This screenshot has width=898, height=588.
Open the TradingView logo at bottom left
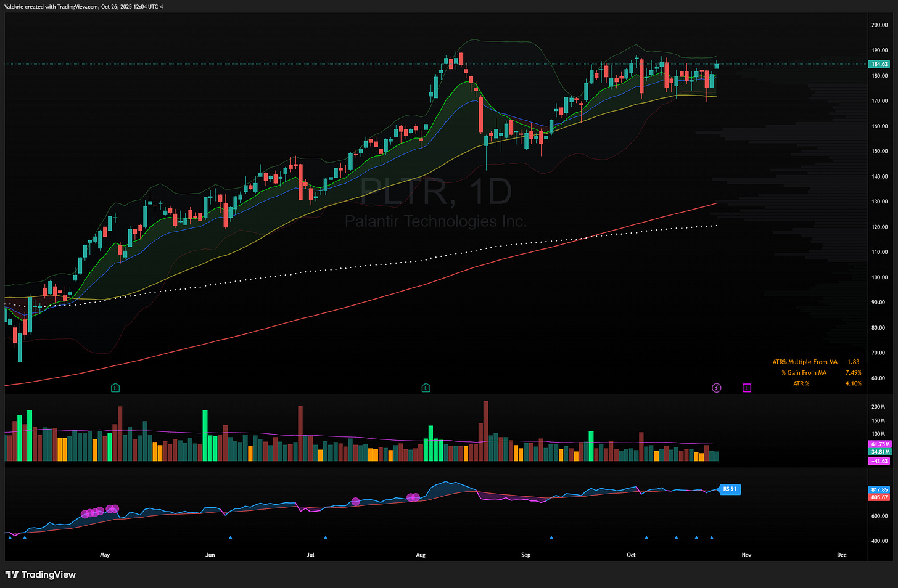[41, 574]
